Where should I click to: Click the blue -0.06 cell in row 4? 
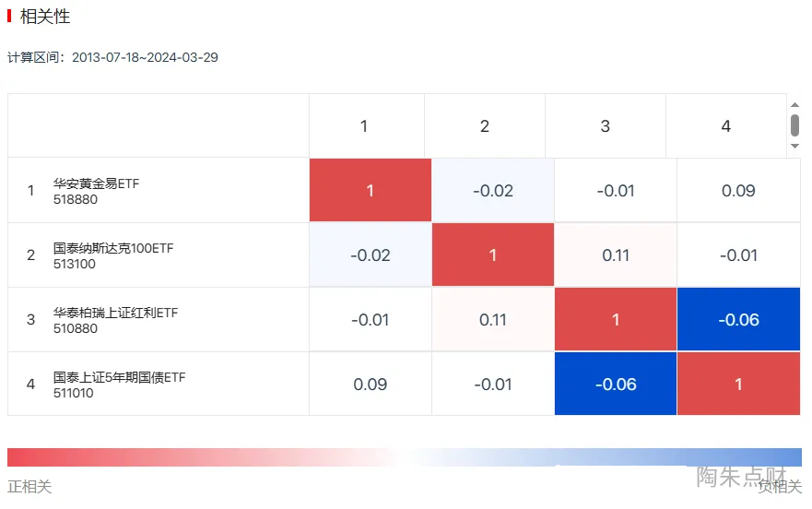(616, 385)
